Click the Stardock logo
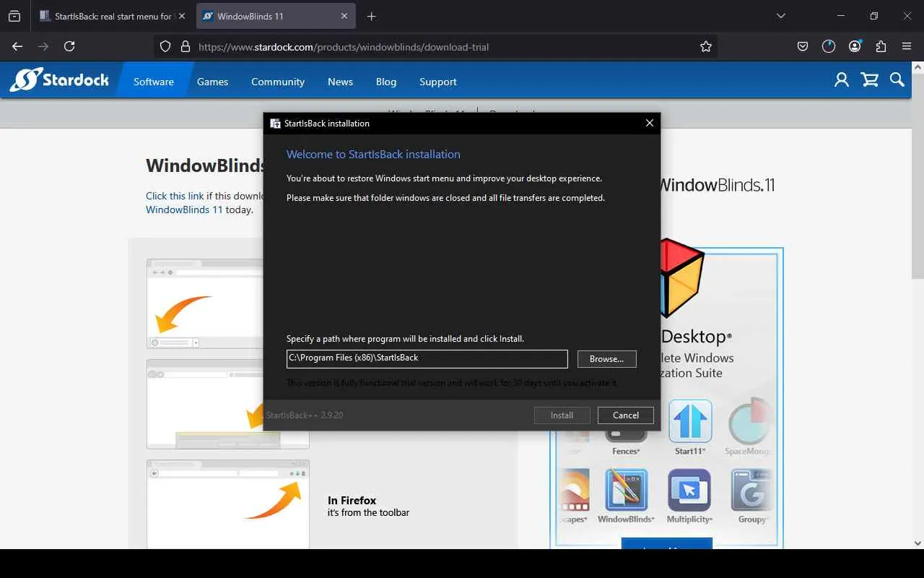 click(x=59, y=80)
